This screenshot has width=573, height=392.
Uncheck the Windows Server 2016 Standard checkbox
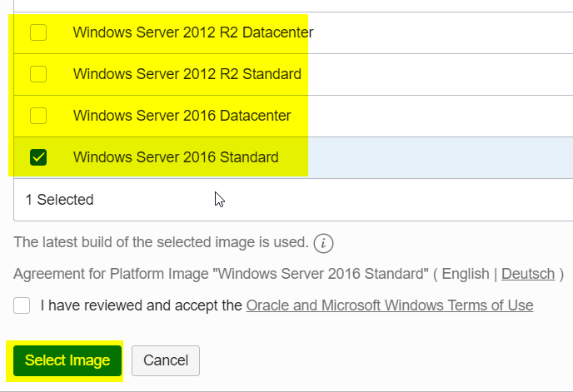point(38,157)
